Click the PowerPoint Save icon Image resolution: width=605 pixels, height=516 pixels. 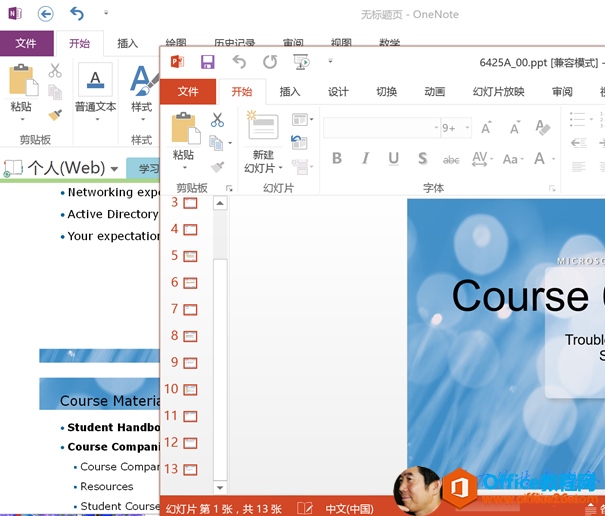(x=208, y=62)
